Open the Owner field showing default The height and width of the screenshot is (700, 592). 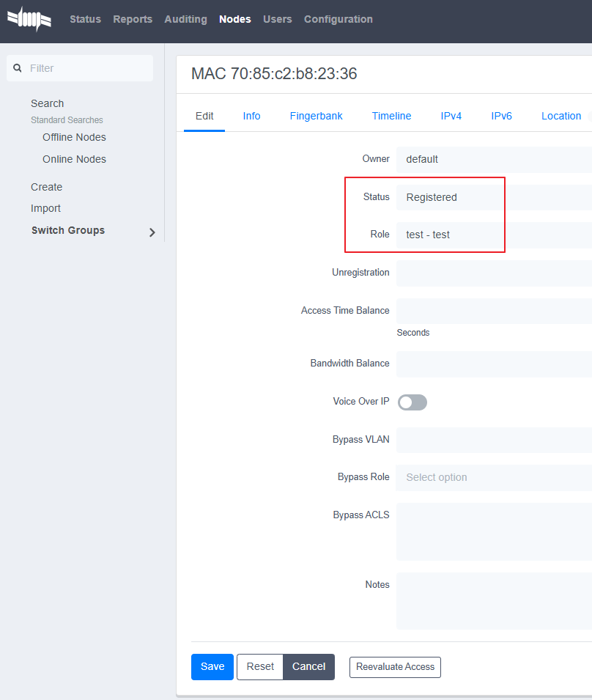[494, 159]
